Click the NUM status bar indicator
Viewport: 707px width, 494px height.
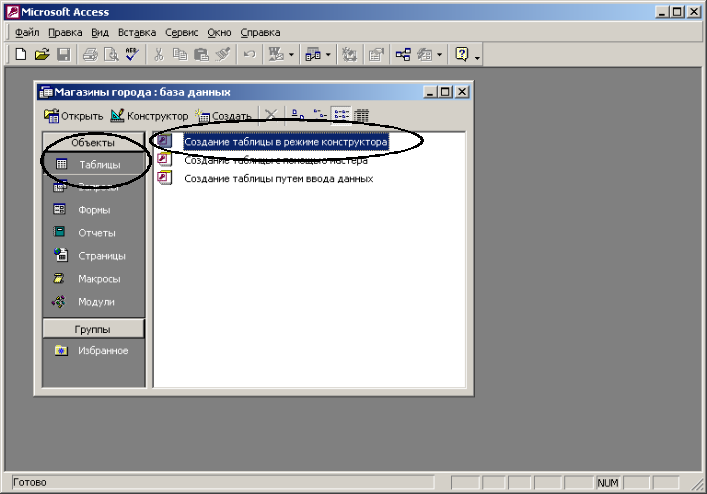608,483
